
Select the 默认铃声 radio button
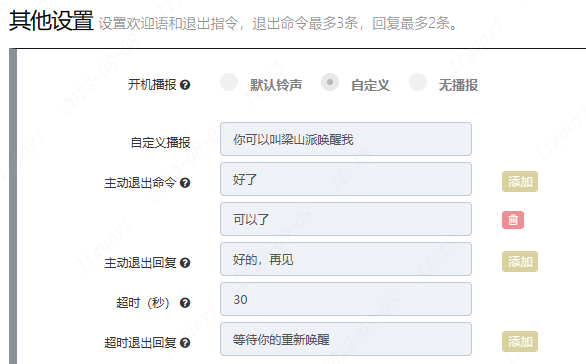click(x=229, y=82)
